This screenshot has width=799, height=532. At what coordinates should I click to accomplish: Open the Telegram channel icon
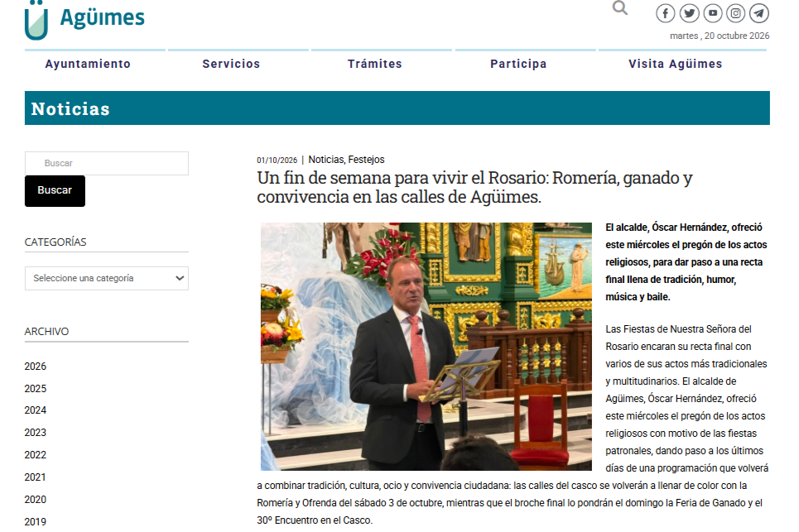[758, 13]
